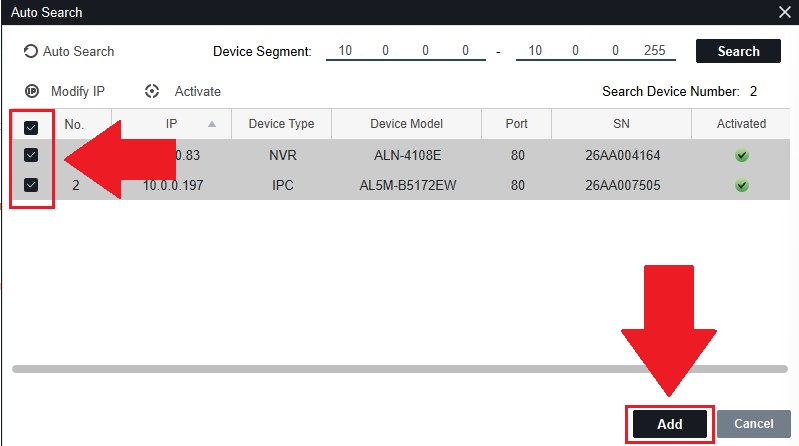
Task: Click serial number 26AA007505
Action: [x=623, y=185]
